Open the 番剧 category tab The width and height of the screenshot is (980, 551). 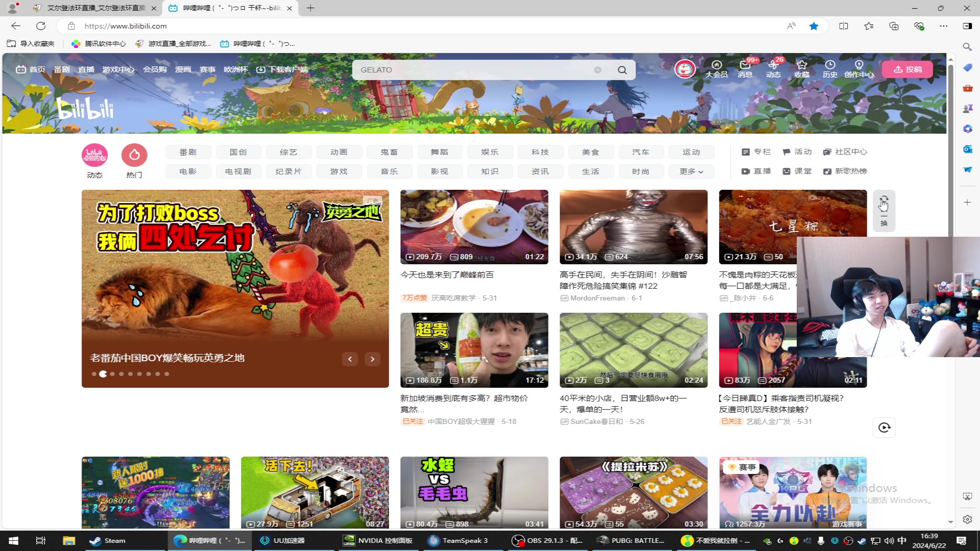(188, 152)
